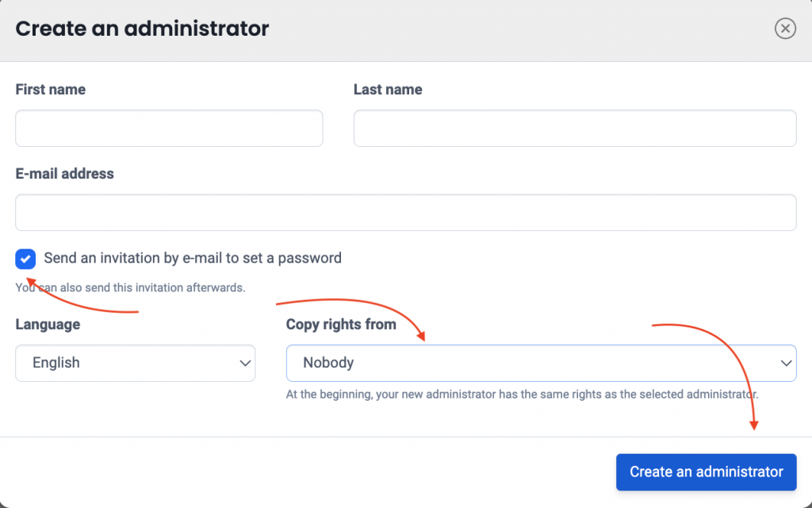Close the Create an administrator dialog

tap(784, 29)
